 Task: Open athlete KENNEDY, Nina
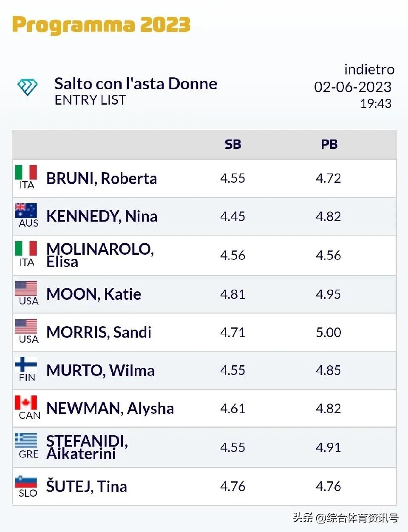click(102, 216)
